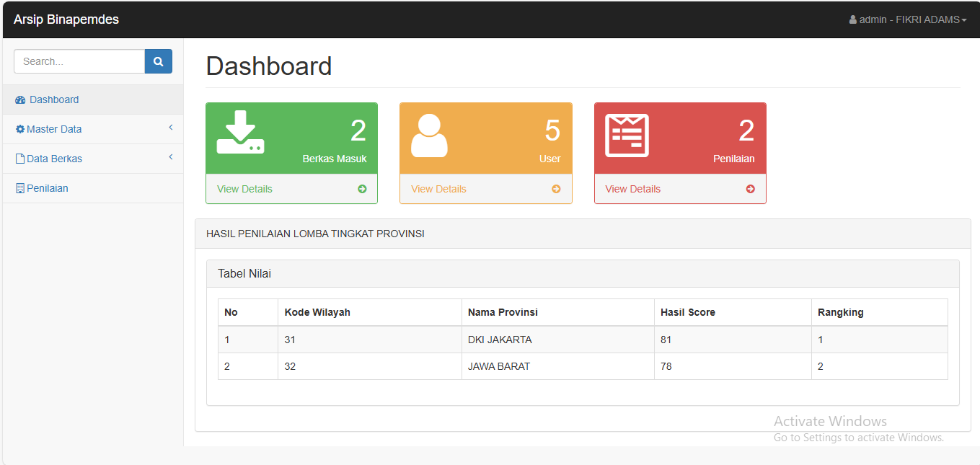Click the file icon beside Data Berkas
Viewport: 980px width, 465px height.
click(x=21, y=157)
